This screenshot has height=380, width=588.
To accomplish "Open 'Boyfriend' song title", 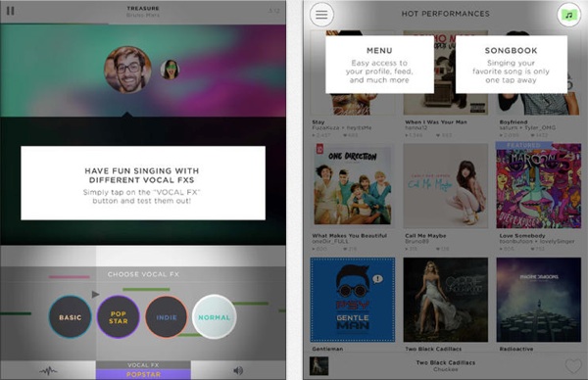I will (514, 122).
